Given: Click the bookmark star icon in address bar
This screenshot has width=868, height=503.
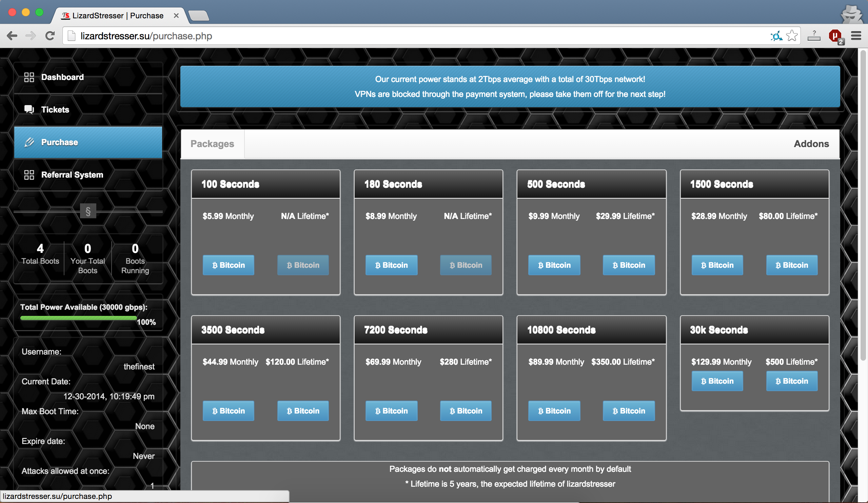Looking at the screenshot, I should point(791,35).
